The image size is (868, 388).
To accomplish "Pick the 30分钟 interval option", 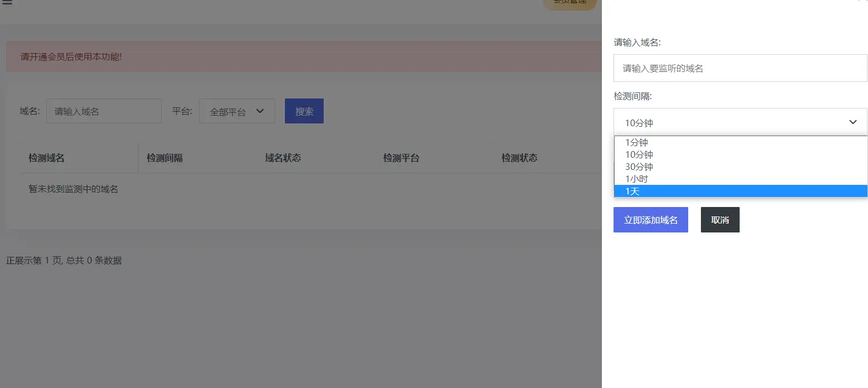I will click(x=741, y=167).
